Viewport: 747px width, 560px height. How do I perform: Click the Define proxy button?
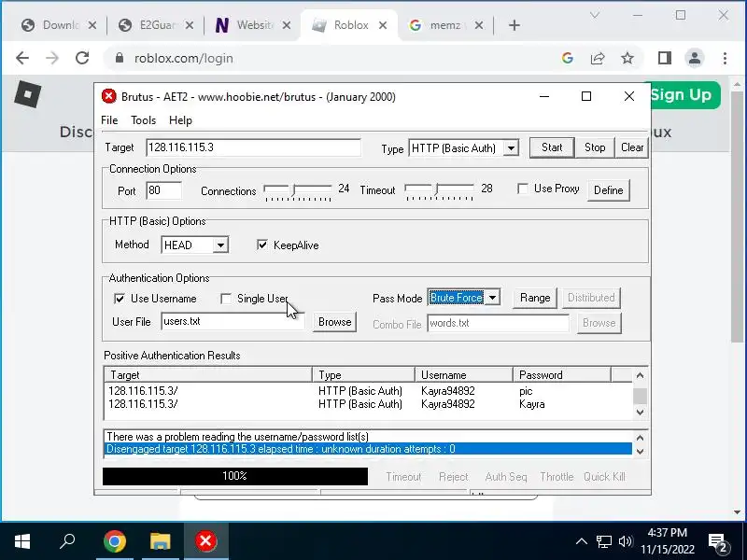(609, 190)
